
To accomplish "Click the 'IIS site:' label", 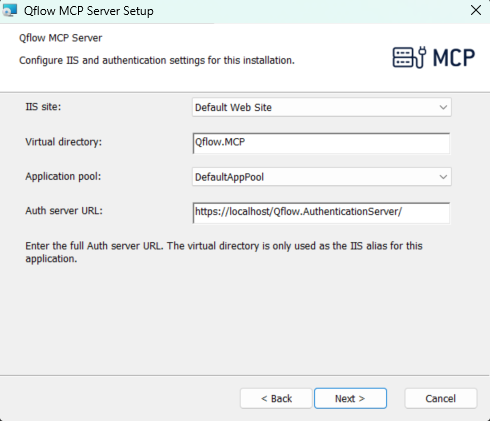I will pos(43,107).
